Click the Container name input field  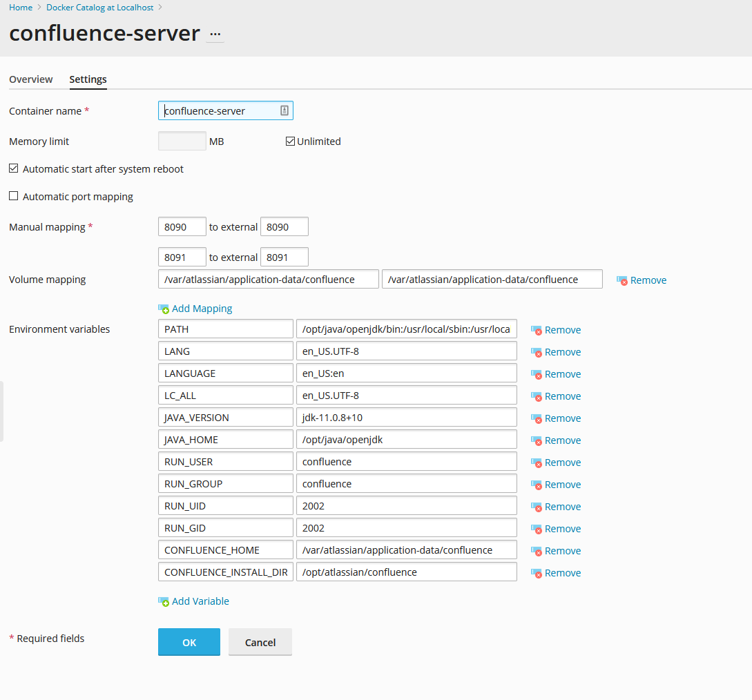click(x=225, y=110)
